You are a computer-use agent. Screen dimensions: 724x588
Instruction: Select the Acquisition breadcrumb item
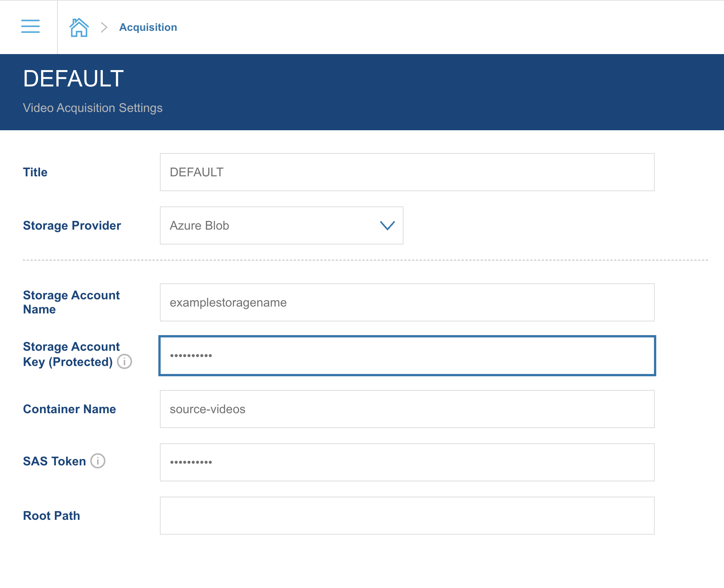[x=148, y=27]
